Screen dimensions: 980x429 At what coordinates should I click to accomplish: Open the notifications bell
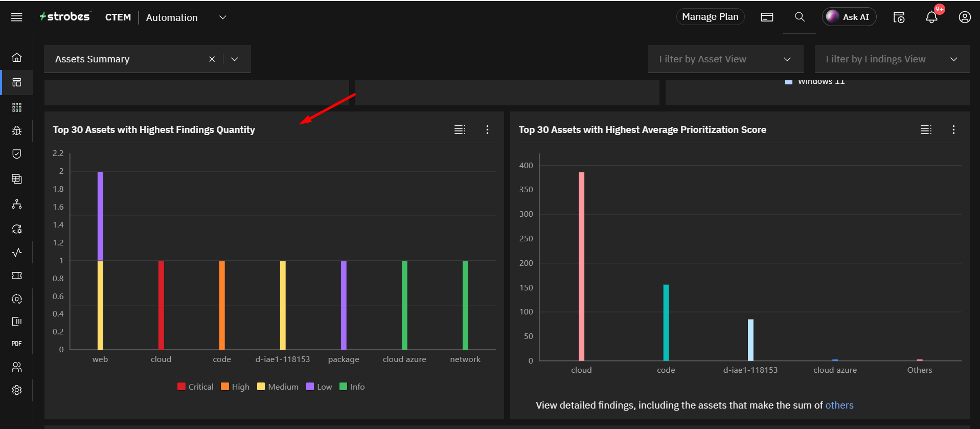pos(931,17)
